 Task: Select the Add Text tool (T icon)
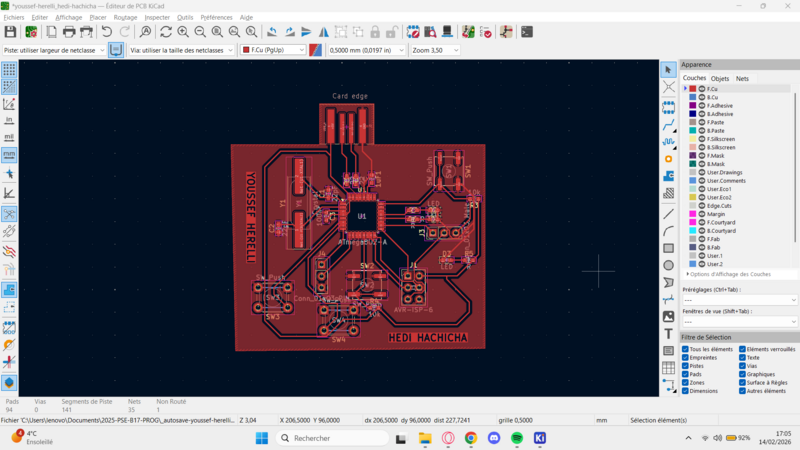[668, 334]
